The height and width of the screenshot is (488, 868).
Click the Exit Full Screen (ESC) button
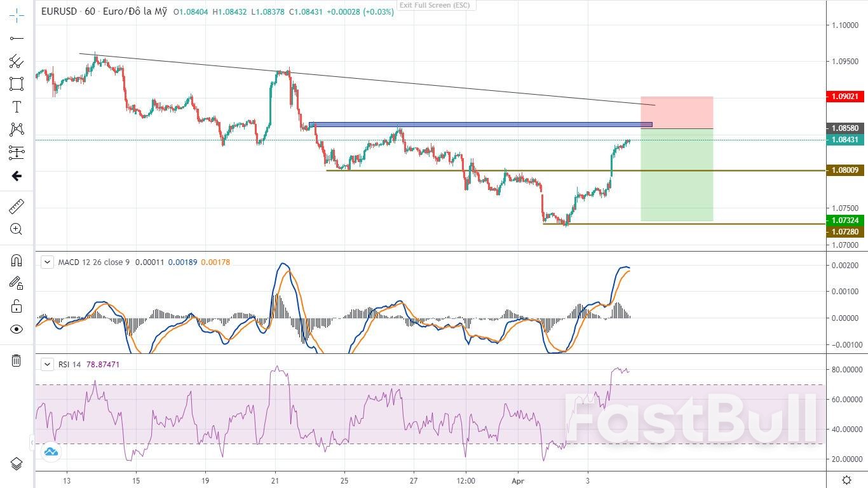[435, 5]
